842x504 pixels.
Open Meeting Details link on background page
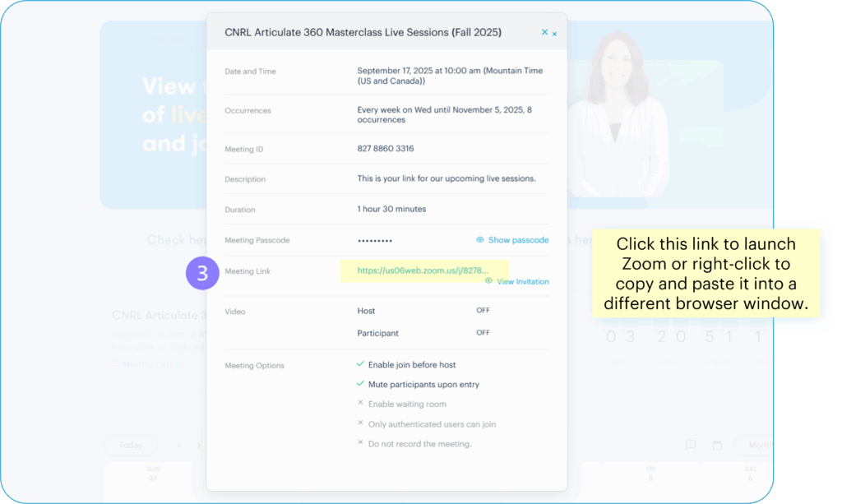pos(147,364)
